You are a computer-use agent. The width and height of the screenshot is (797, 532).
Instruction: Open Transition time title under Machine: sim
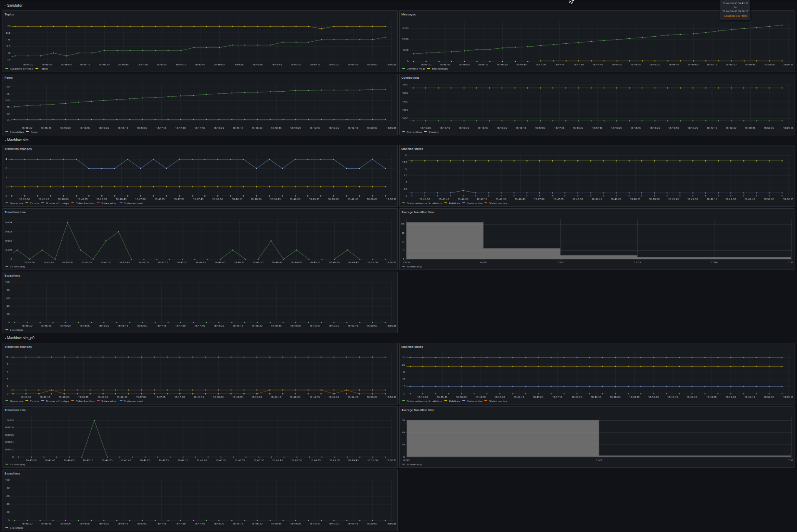coord(15,212)
